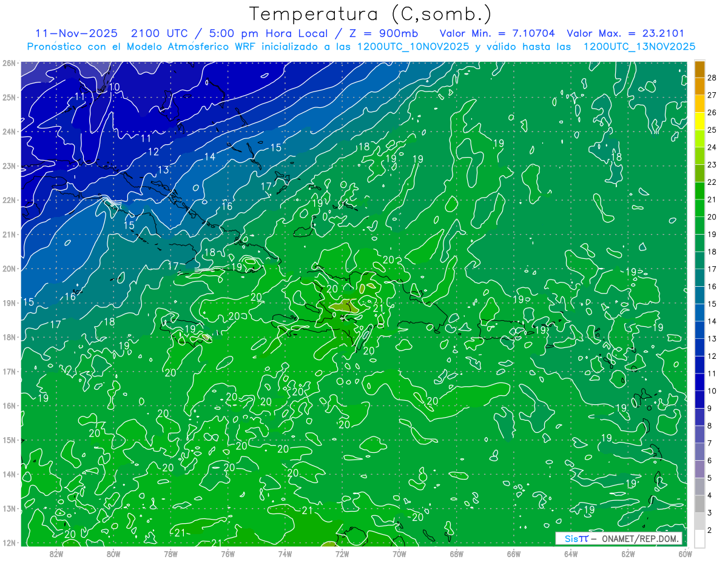
Task: Click the 14N latitude axis label
Action: (x=8, y=474)
